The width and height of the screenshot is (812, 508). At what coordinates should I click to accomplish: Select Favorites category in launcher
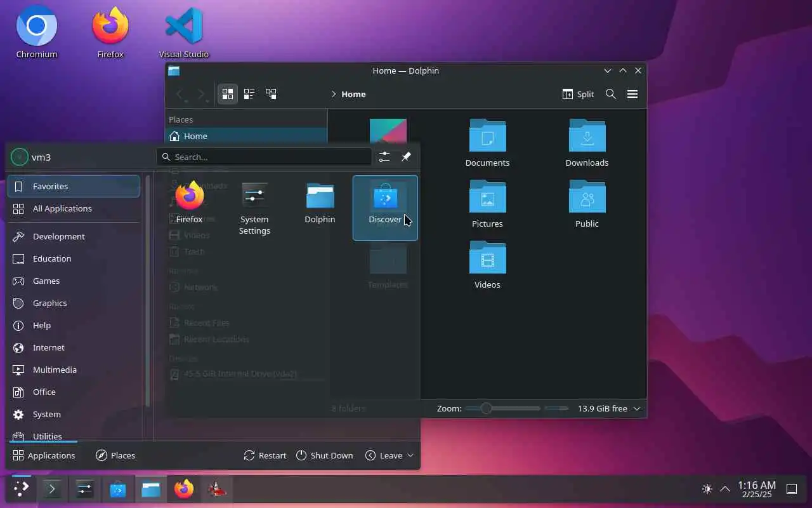(x=74, y=186)
